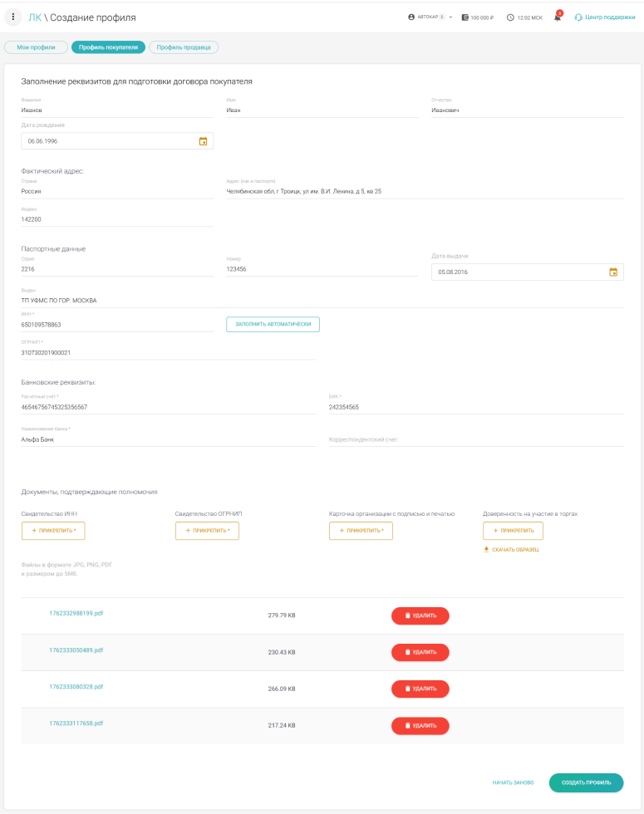644x814 pixels.
Task: Click the notifications bell icon
Action: coord(558,17)
